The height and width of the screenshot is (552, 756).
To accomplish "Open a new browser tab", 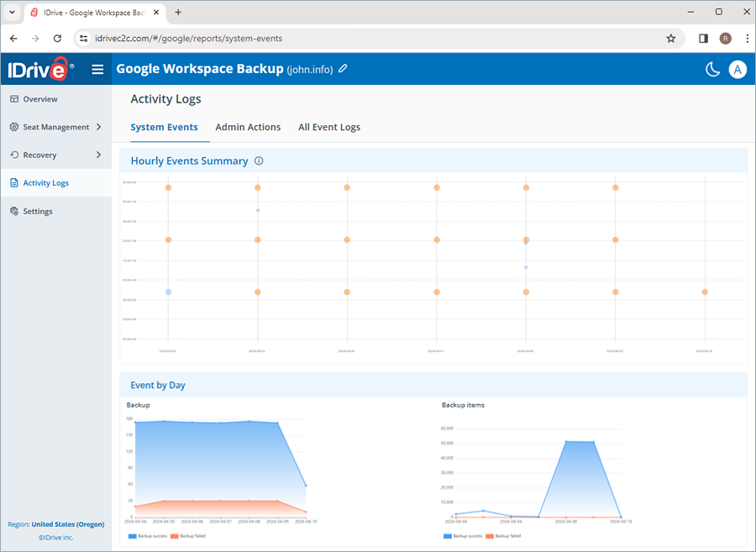I will [x=178, y=13].
